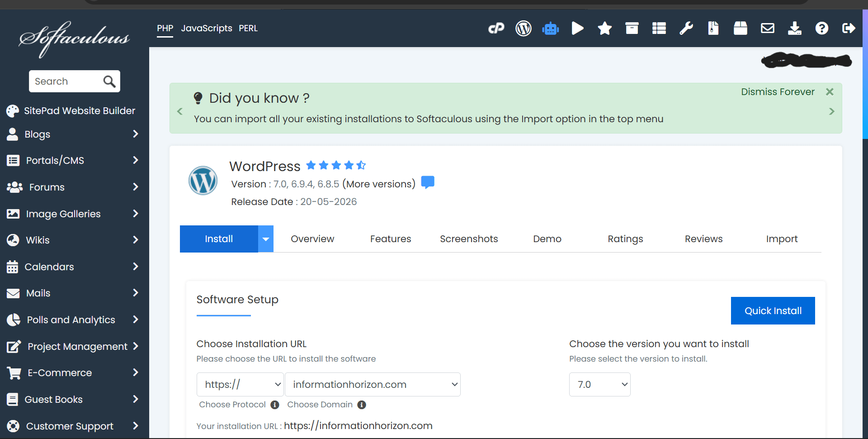Click the logout arrow icon
This screenshot has width=868, height=439.
[x=849, y=29]
